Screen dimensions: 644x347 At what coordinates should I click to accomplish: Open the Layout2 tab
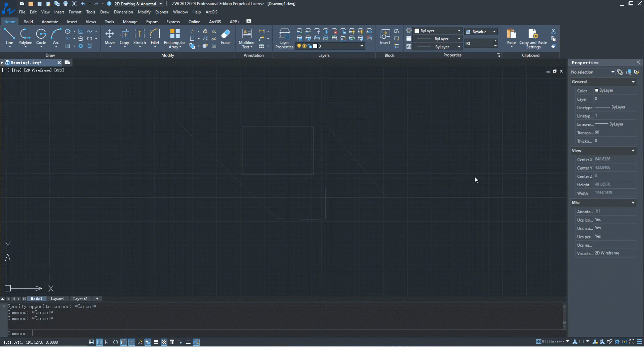pyautogui.click(x=80, y=299)
